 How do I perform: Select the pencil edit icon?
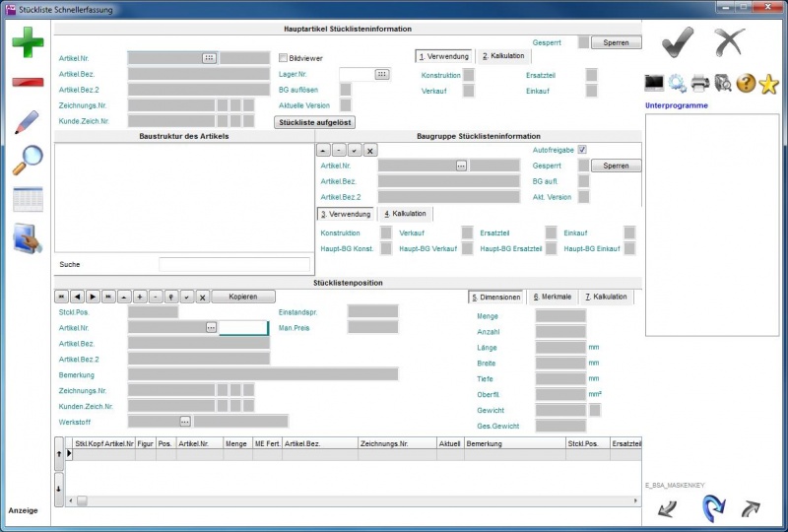(x=27, y=122)
